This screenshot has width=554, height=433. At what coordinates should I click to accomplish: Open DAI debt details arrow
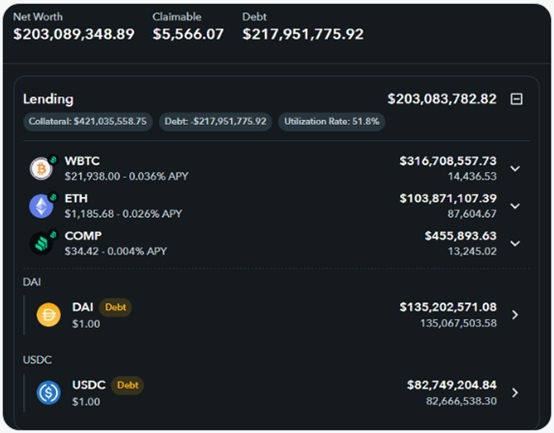tap(515, 315)
